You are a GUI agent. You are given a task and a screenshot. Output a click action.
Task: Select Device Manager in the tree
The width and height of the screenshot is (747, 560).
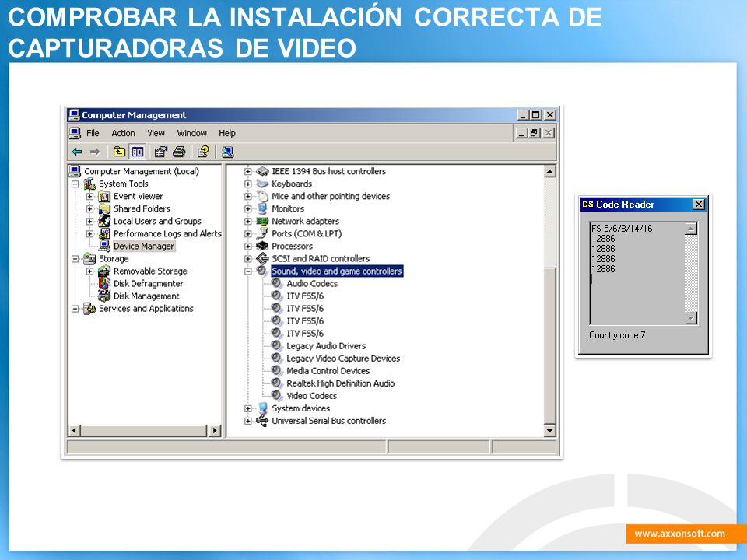tap(143, 247)
